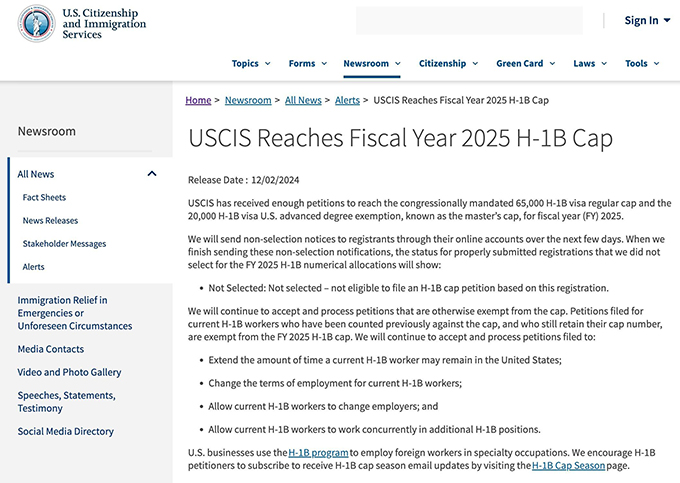Open the Sign In dropdown

[647, 20]
